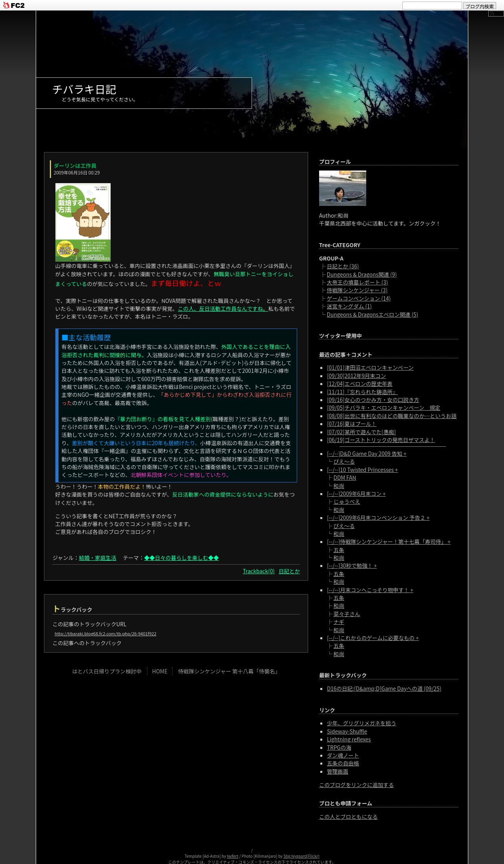Open category Dungeons & Dragons関連 (9)

pyautogui.click(x=362, y=275)
